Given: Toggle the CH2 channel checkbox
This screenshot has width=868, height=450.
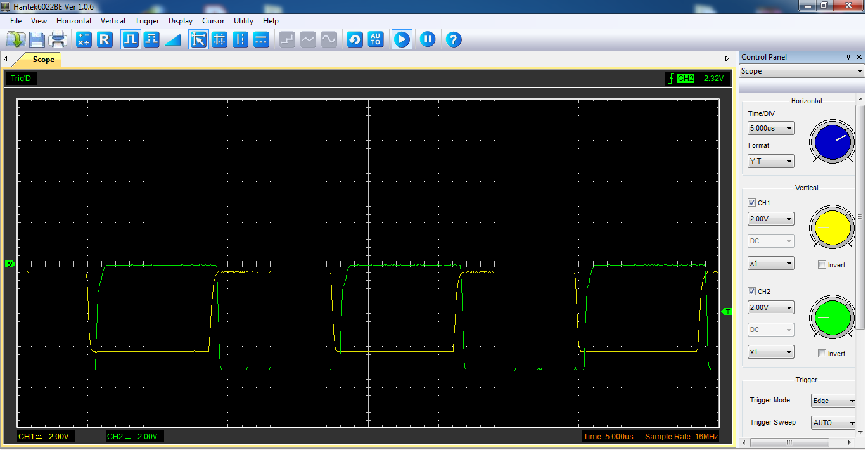Looking at the screenshot, I should coord(752,292).
